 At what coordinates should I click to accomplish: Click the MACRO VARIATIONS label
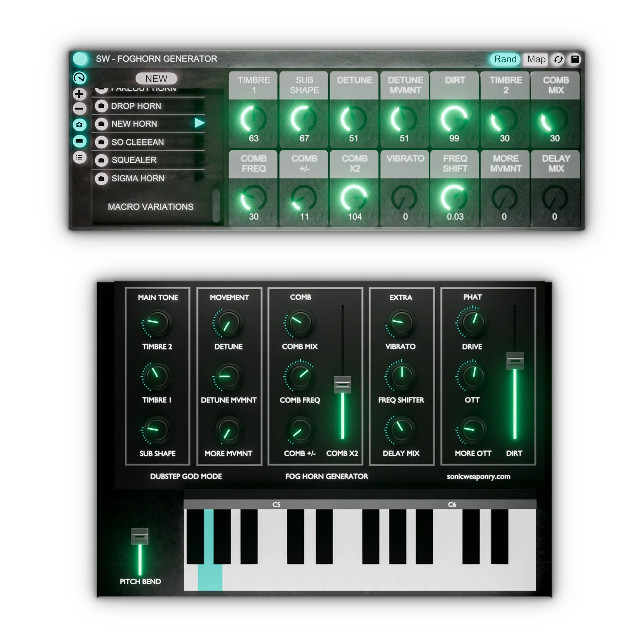click(150, 207)
